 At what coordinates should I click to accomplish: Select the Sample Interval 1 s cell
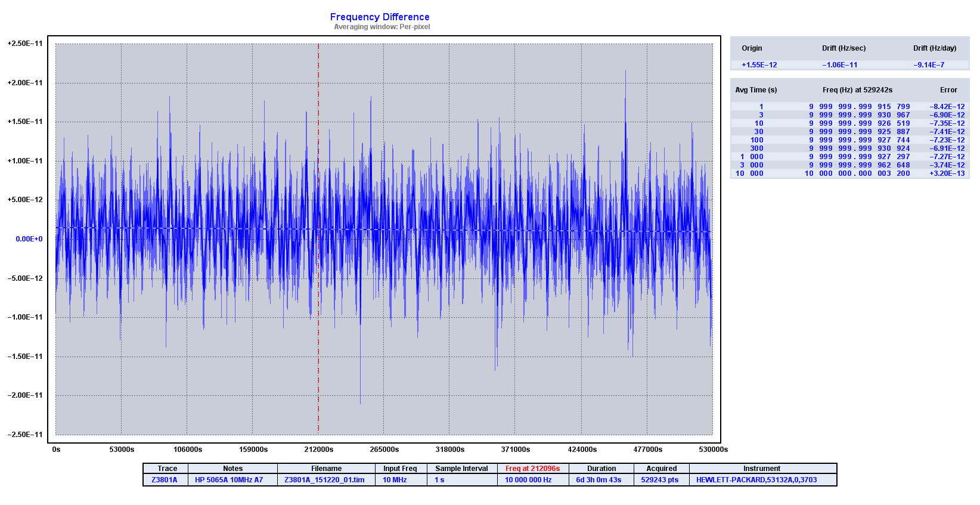click(439, 480)
